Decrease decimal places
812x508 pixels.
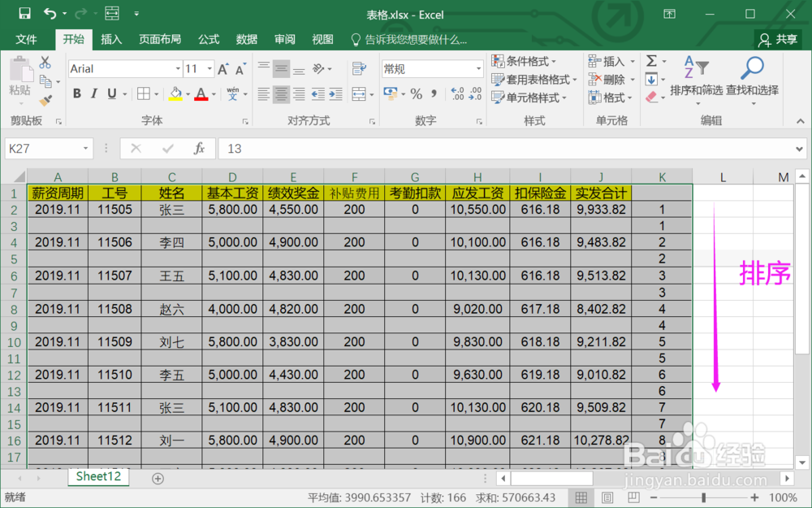[x=475, y=93]
